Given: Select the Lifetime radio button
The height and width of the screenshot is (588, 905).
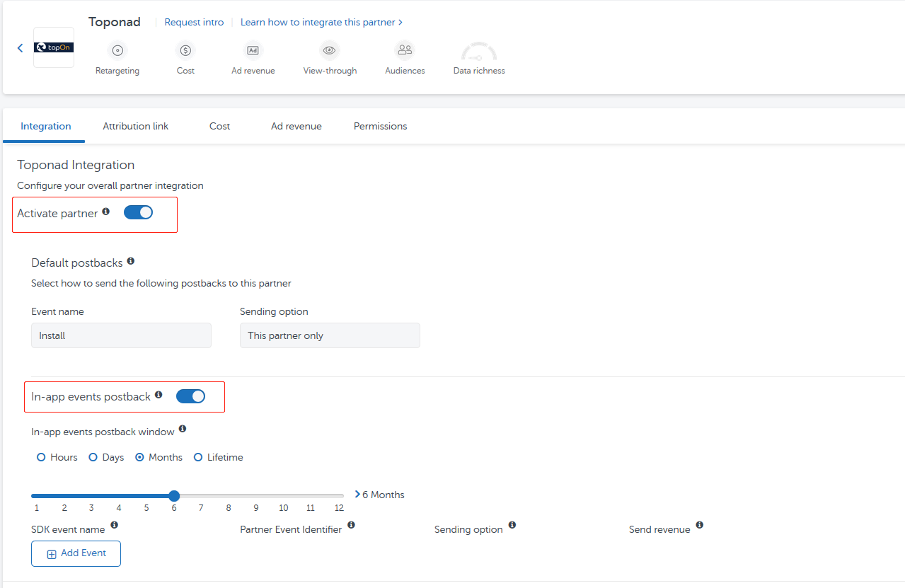Looking at the screenshot, I should tap(198, 457).
